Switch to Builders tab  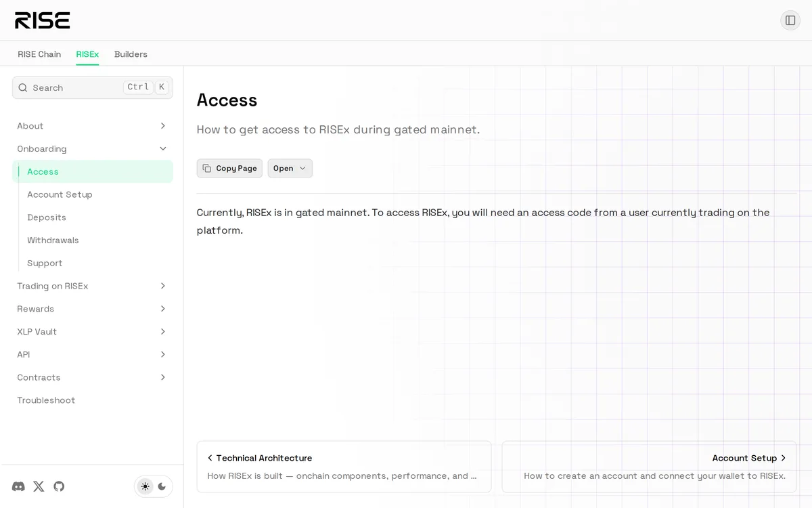(x=131, y=54)
